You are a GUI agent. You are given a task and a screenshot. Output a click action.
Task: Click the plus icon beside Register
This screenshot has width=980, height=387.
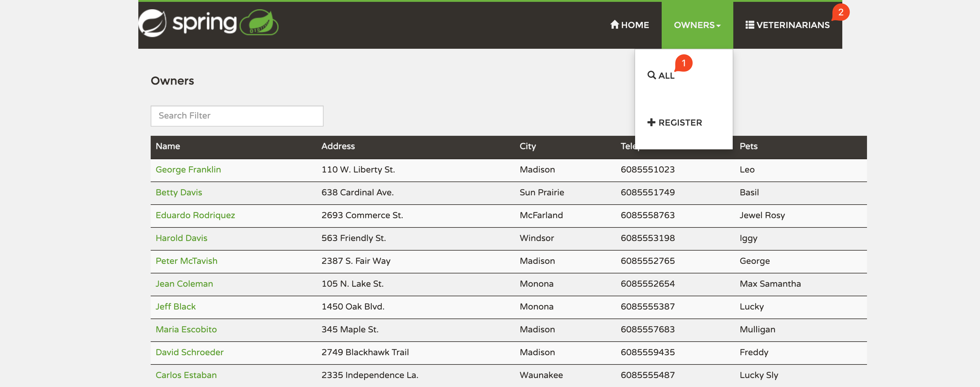(651, 122)
